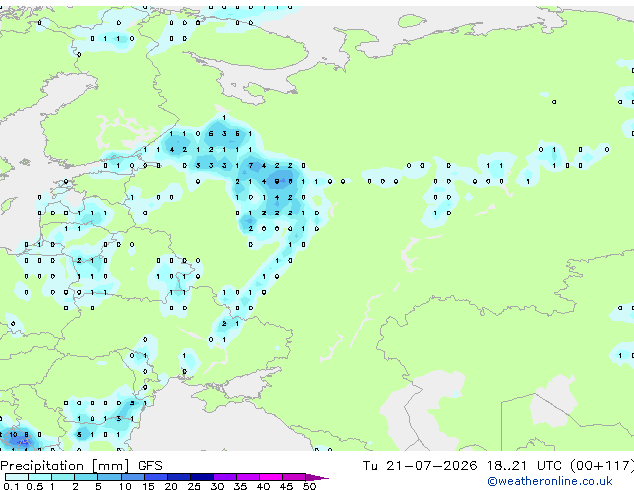The width and height of the screenshot is (634, 490).
Task: Pick the 35–40 mm violet legend swatch
Action: coord(248,477)
